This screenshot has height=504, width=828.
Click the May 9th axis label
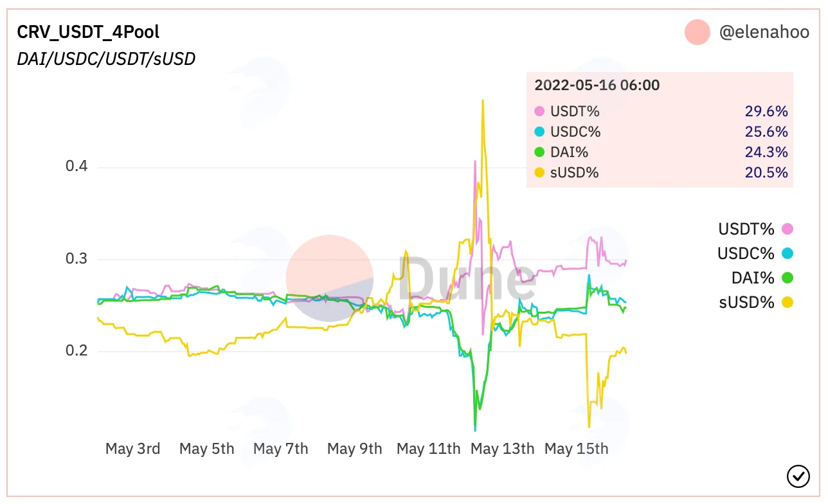pyautogui.click(x=354, y=449)
